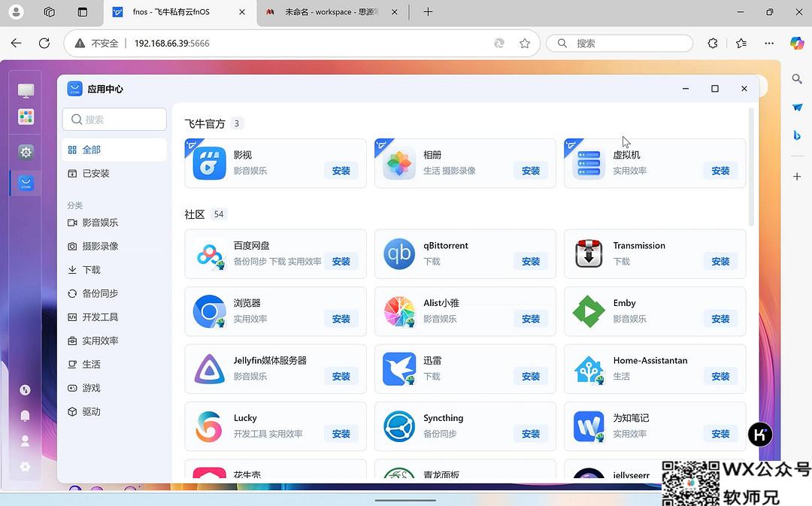Viewport: 812px width, 506px height.
Task: Open the Home-Assistantan app icon
Action: (x=589, y=369)
